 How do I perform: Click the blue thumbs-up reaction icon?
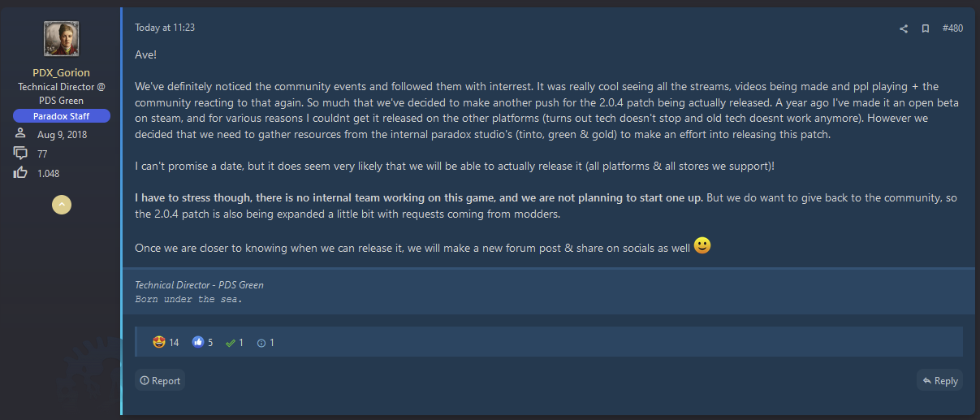click(x=197, y=342)
